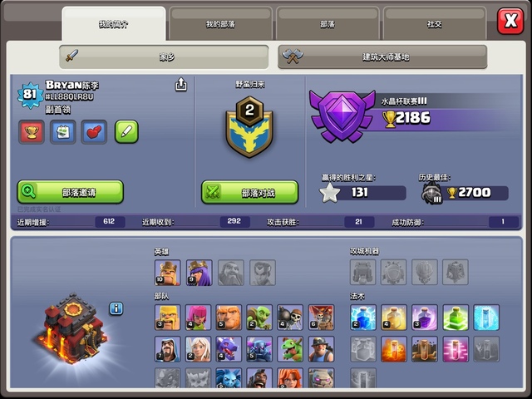Click the Wizard troop icon

pos(168,349)
